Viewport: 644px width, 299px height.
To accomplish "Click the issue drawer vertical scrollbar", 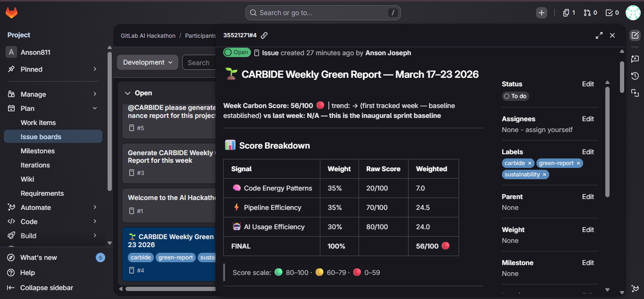I will pyautogui.click(x=622, y=78).
